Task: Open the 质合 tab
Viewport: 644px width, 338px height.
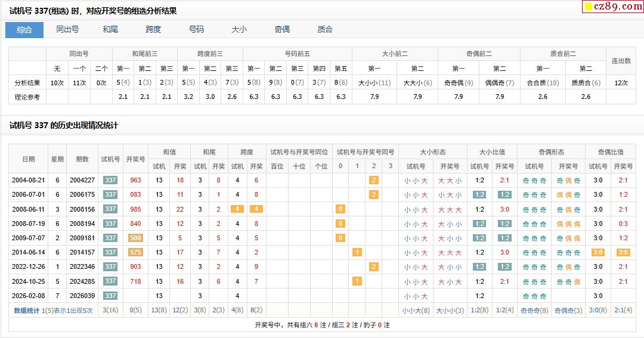Action: [x=325, y=30]
